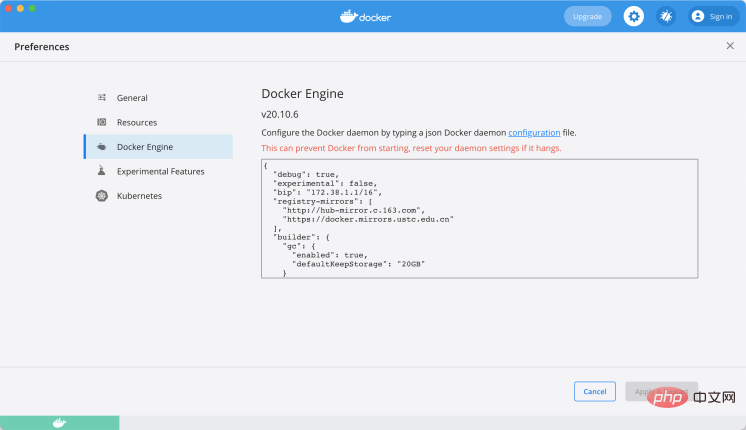Image resolution: width=746 pixels, height=430 pixels.
Task: Click the defaultKeepStorage line in the editor
Action: click(x=355, y=263)
